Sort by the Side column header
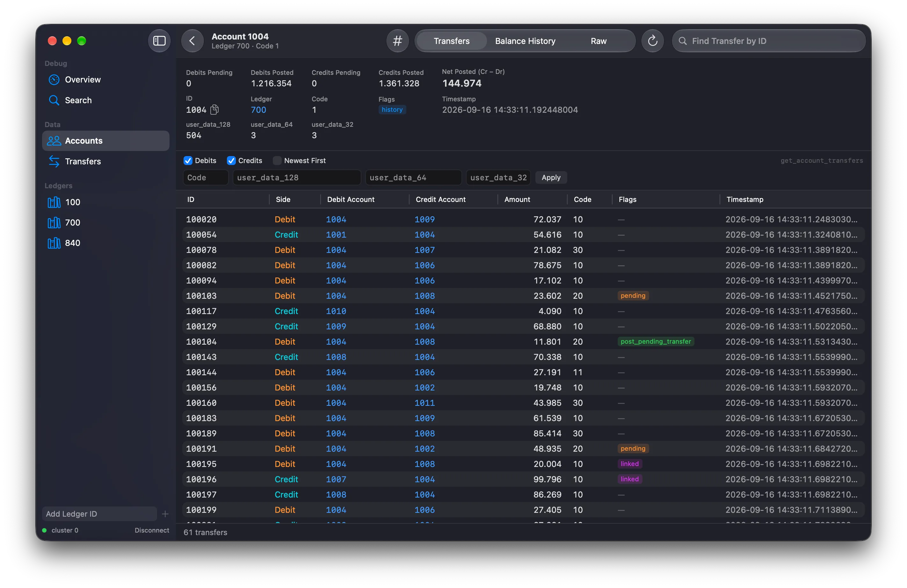The image size is (907, 588). pos(283,199)
